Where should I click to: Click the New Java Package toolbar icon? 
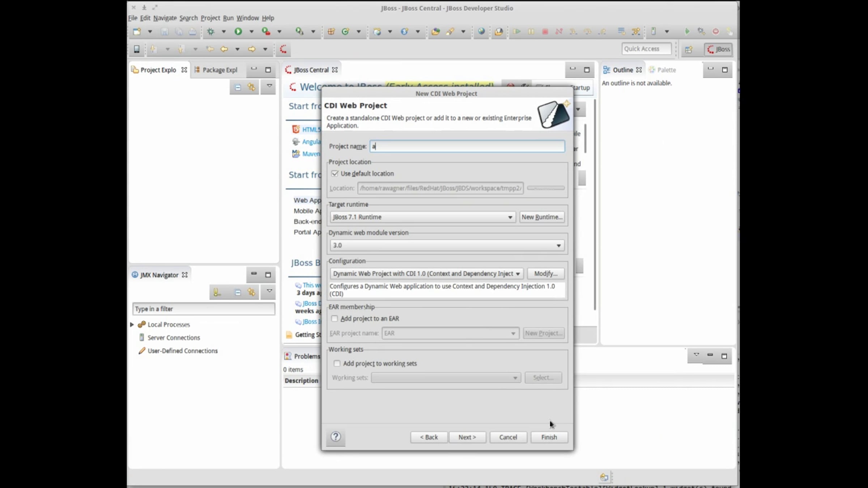331,31
